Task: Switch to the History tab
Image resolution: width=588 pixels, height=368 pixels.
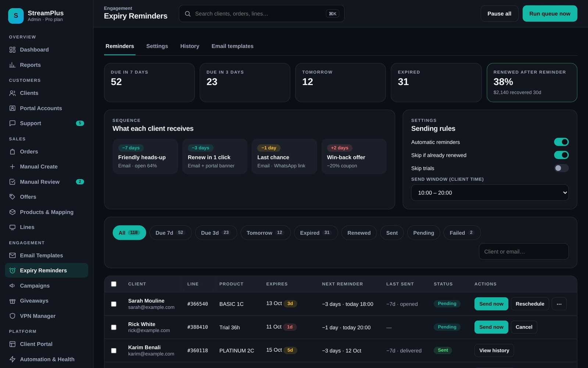Action: pyautogui.click(x=190, y=46)
